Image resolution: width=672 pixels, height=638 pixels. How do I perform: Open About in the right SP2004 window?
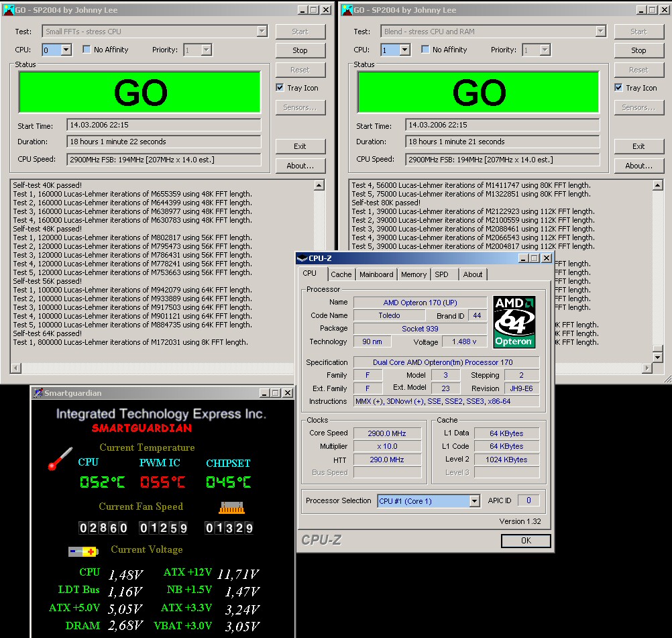tap(638, 166)
